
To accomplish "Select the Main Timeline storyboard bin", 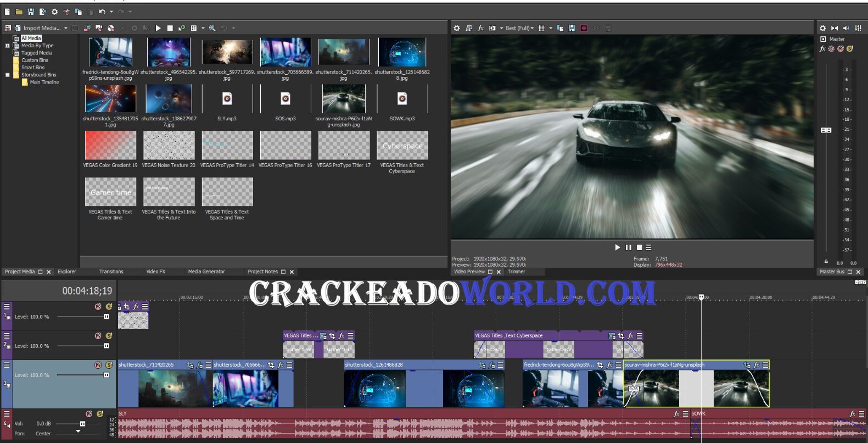I will tap(44, 82).
